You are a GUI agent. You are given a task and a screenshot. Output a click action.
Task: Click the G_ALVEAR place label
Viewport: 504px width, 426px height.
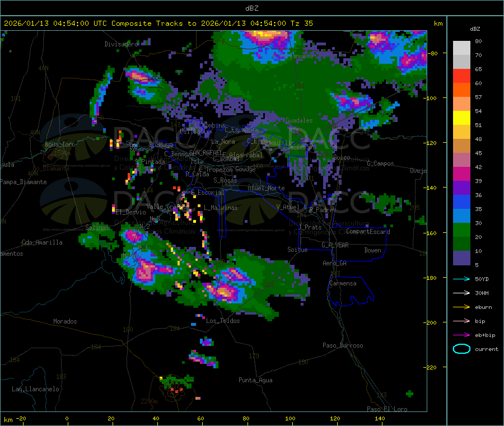coord(335,245)
